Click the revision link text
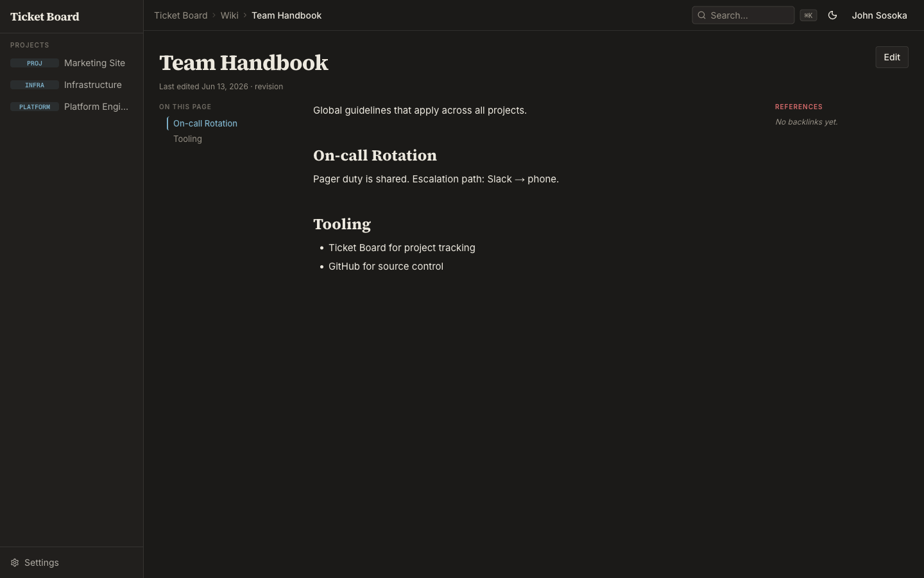Image resolution: width=924 pixels, height=578 pixels. [x=269, y=87]
